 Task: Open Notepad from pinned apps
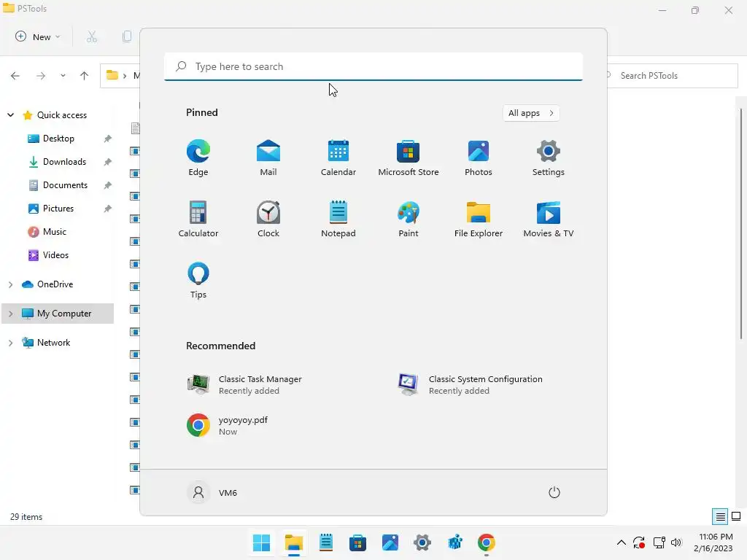point(338,219)
